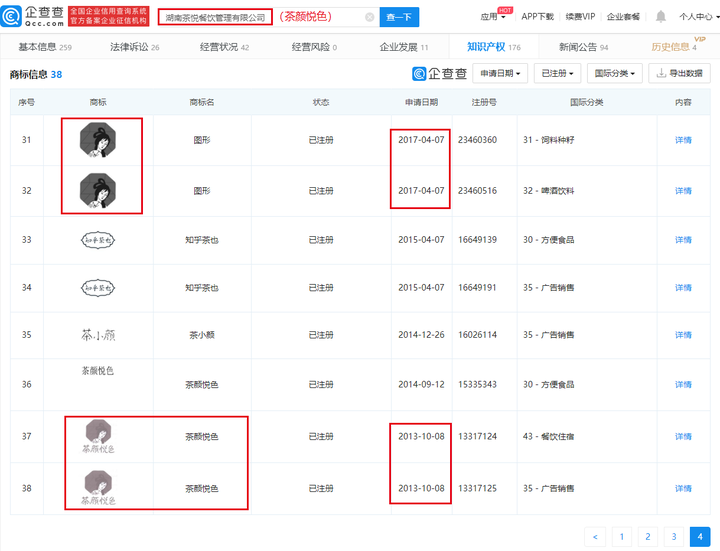Click the current page 4 button
This screenshot has width=720, height=551.
(x=700, y=536)
